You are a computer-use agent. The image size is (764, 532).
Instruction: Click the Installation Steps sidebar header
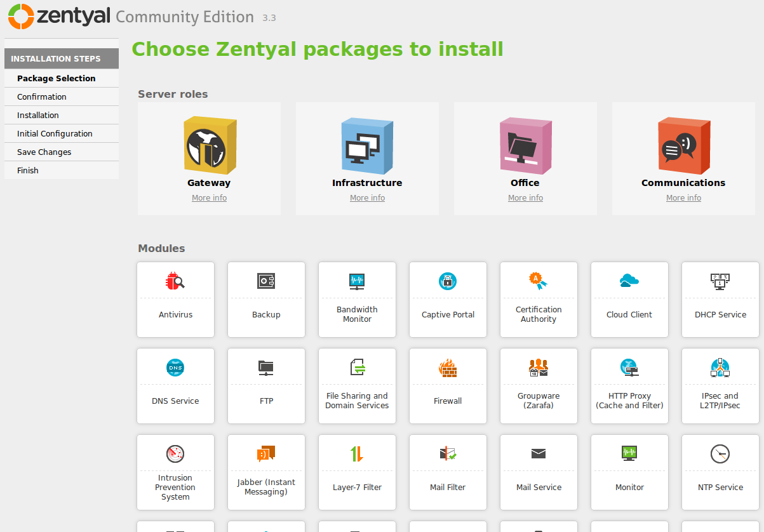click(62, 58)
